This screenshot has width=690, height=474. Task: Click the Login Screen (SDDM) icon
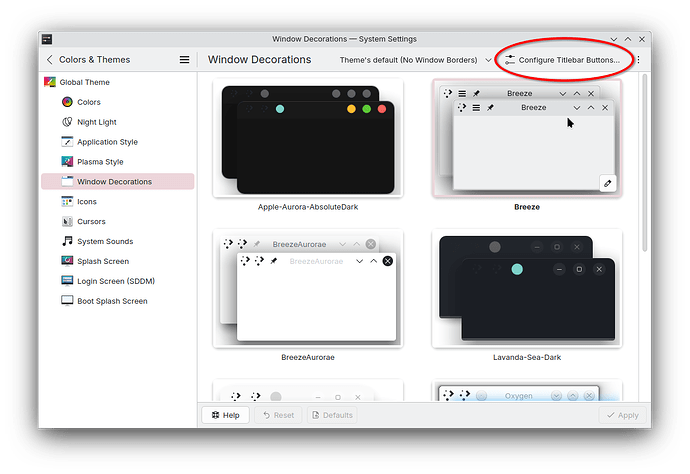[x=67, y=281]
